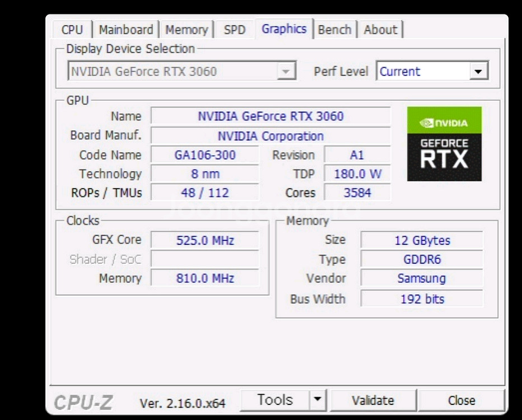Click the Bus Width 192 bits field
The width and height of the screenshot is (522, 420).
click(422, 299)
